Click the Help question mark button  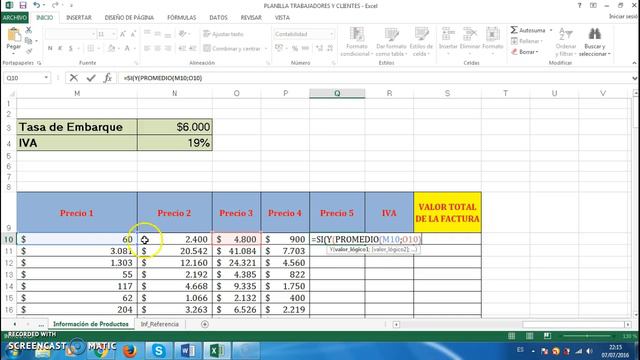click(x=580, y=5)
